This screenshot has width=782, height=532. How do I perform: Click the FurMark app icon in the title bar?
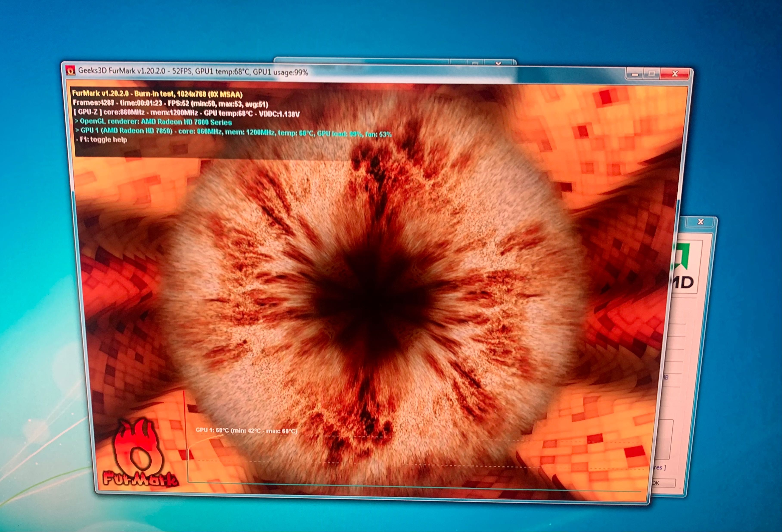71,71
